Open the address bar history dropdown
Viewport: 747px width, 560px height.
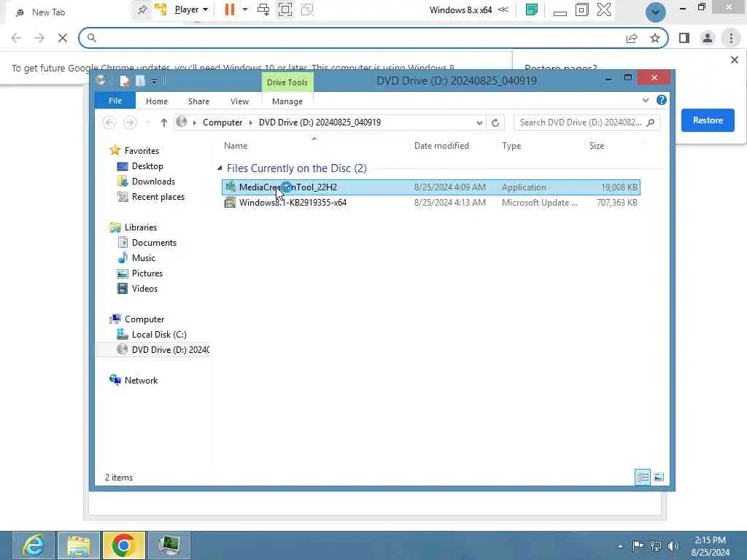point(479,122)
